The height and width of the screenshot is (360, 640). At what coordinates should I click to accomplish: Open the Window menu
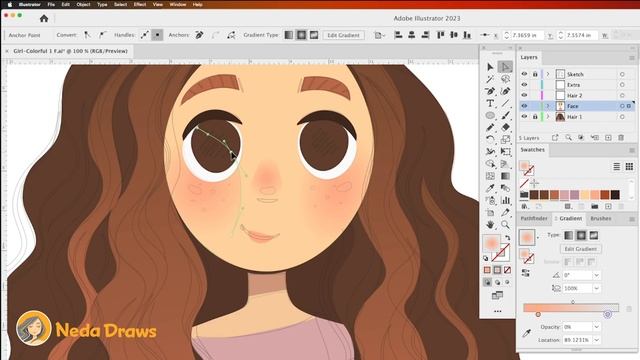[178, 4]
